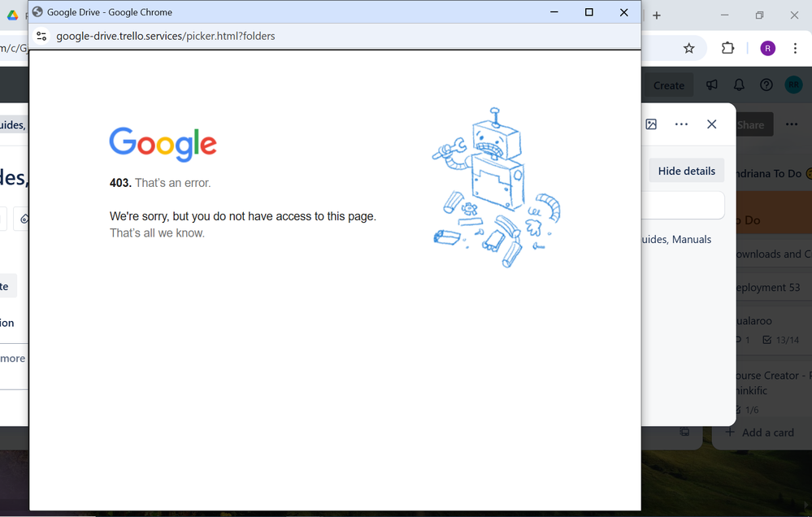Open the Chrome three-dot menu

coord(795,49)
